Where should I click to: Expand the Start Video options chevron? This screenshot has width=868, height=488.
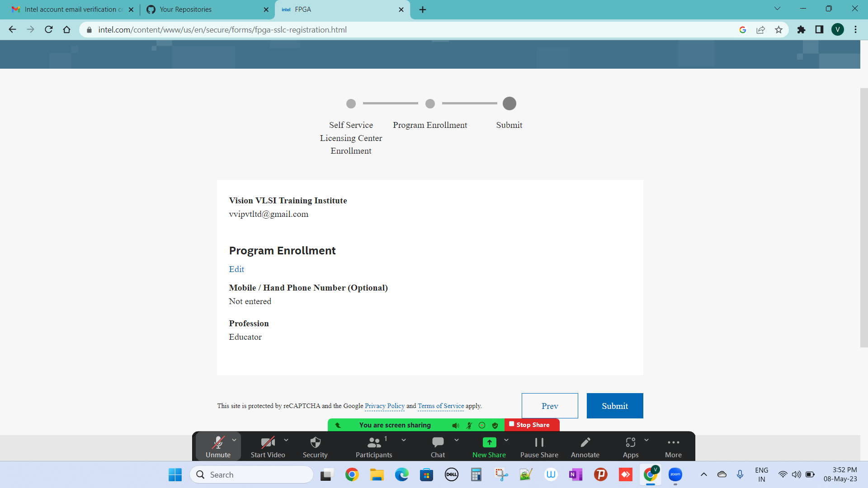point(285,439)
